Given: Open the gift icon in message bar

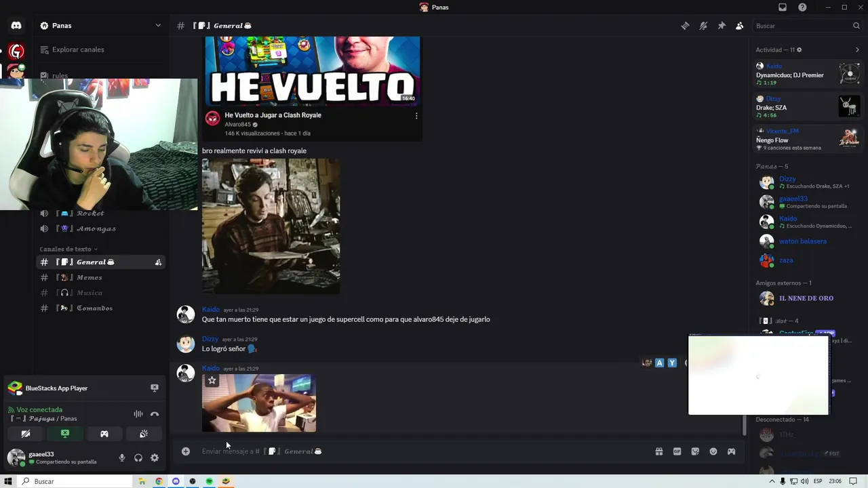Looking at the screenshot, I should 658,451.
